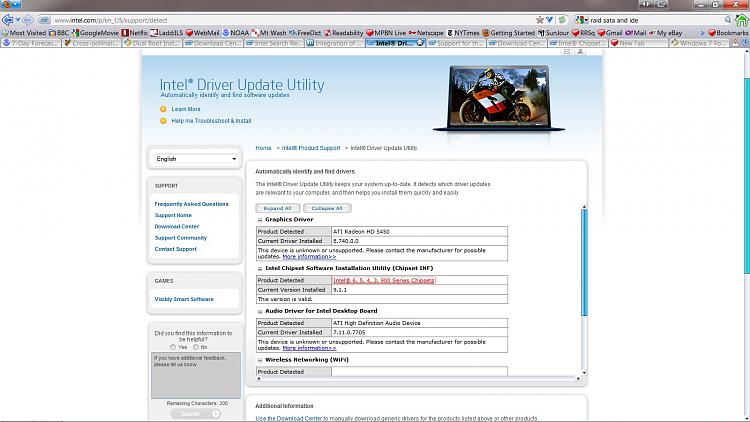Image resolution: width=750 pixels, height=422 pixels.
Task: Click the Learn More link
Action: (186, 109)
